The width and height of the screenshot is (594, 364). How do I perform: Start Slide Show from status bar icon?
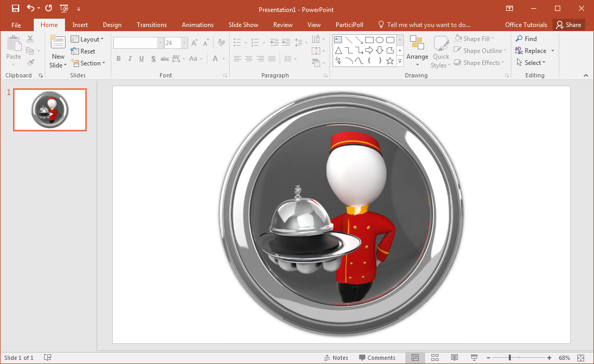click(474, 358)
